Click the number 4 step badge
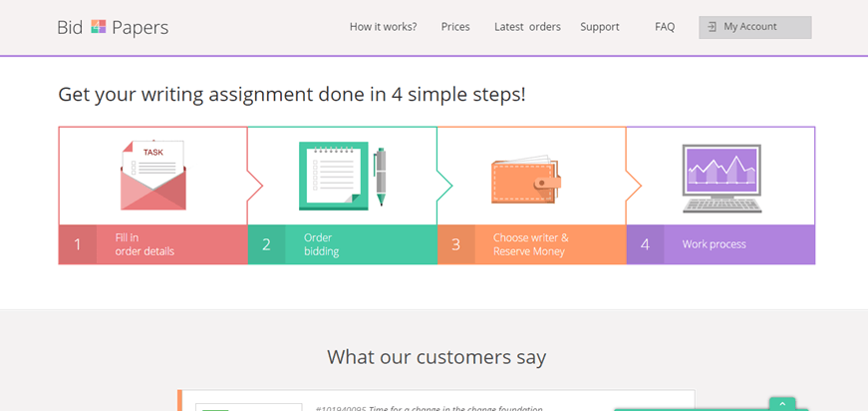The image size is (868, 411). pyautogui.click(x=645, y=244)
